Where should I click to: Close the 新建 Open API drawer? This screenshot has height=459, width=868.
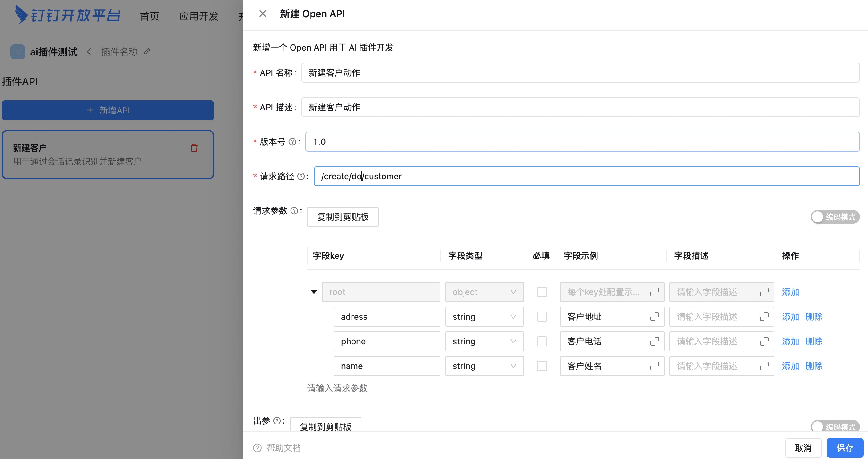[263, 14]
